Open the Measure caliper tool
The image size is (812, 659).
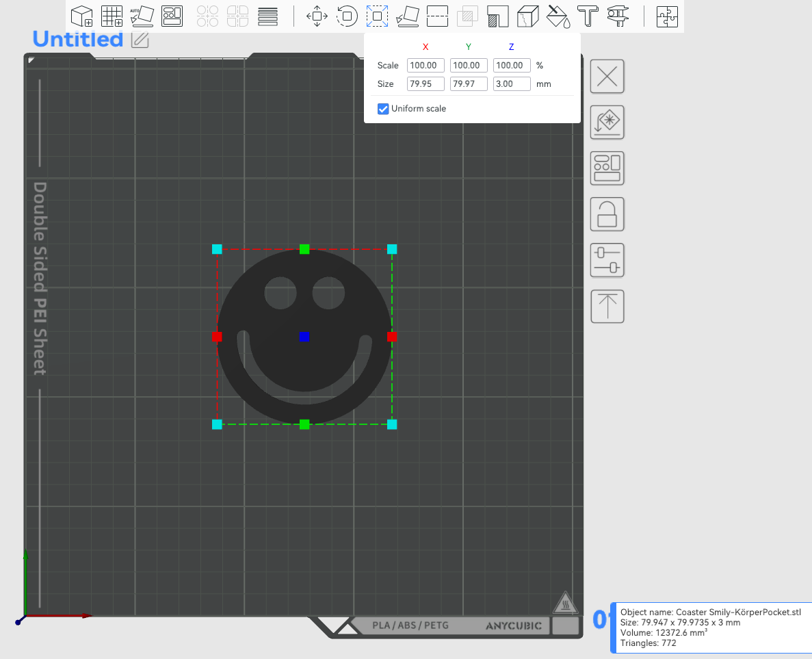pyautogui.click(x=618, y=16)
